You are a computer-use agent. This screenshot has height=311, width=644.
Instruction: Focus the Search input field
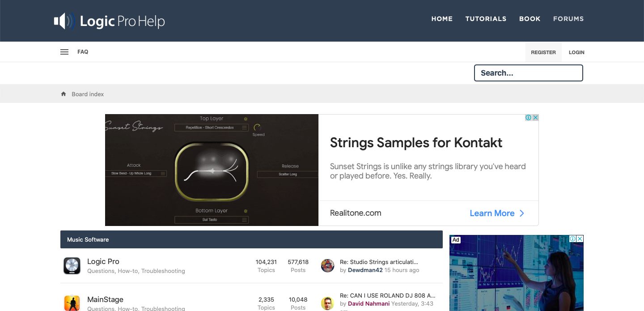pos(529,73)
